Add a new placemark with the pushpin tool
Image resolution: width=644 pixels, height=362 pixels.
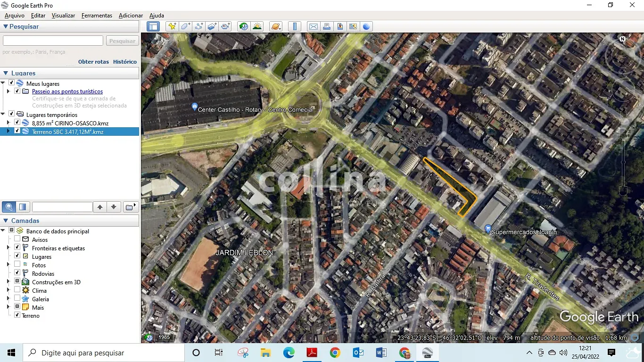(x=172, y=26)
